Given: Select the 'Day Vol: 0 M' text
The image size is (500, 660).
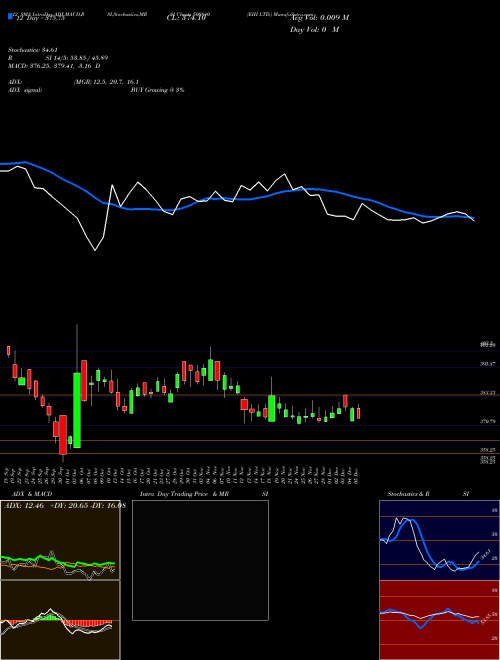Looking at the screenshot, I should [x=314, y=29].
